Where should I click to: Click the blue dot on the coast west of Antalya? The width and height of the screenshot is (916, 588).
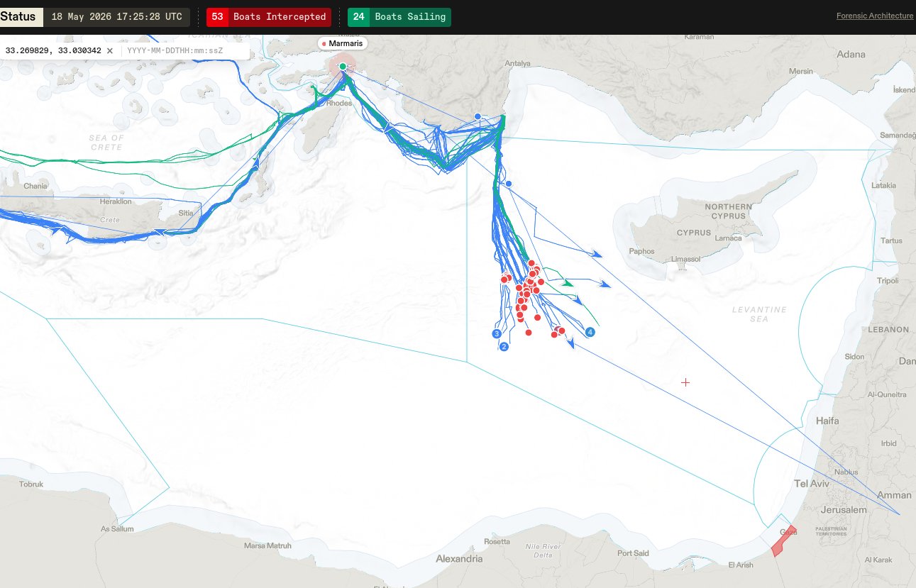point(478,116)
